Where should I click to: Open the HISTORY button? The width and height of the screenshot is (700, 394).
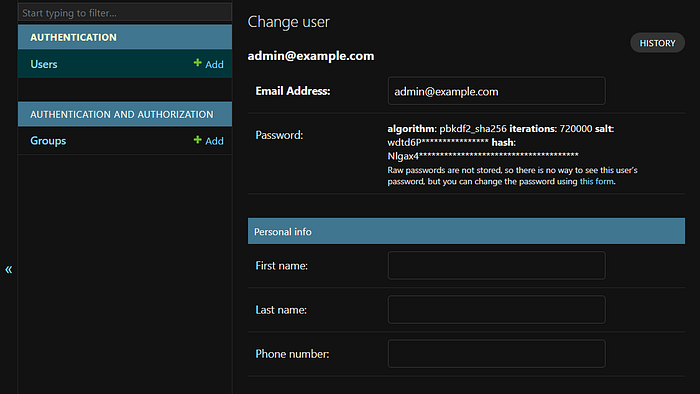[657, 43]
